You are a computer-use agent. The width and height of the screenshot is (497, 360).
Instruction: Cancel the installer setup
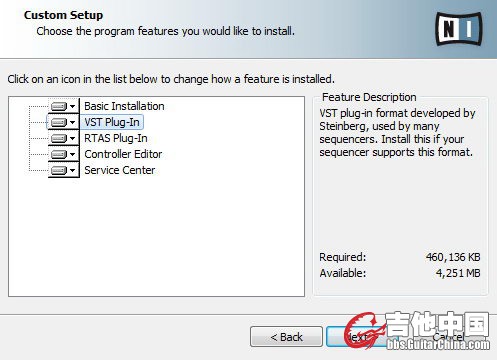448,337
